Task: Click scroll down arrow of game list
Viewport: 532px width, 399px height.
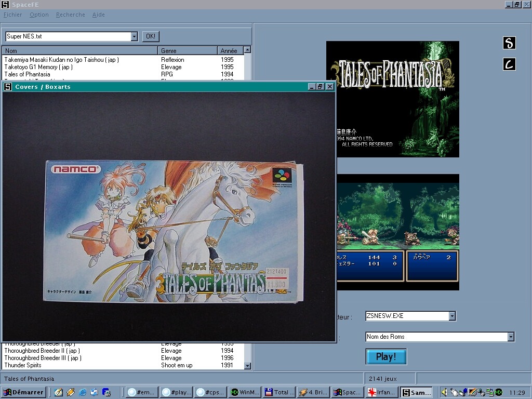Action: pyautogui.click(x=248, y=366)
